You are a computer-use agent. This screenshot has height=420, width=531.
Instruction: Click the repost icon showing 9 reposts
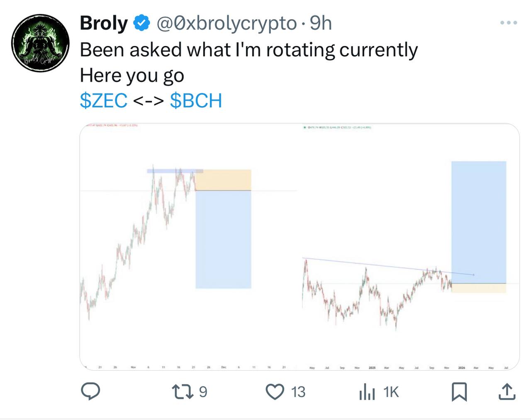pos(184,391)
